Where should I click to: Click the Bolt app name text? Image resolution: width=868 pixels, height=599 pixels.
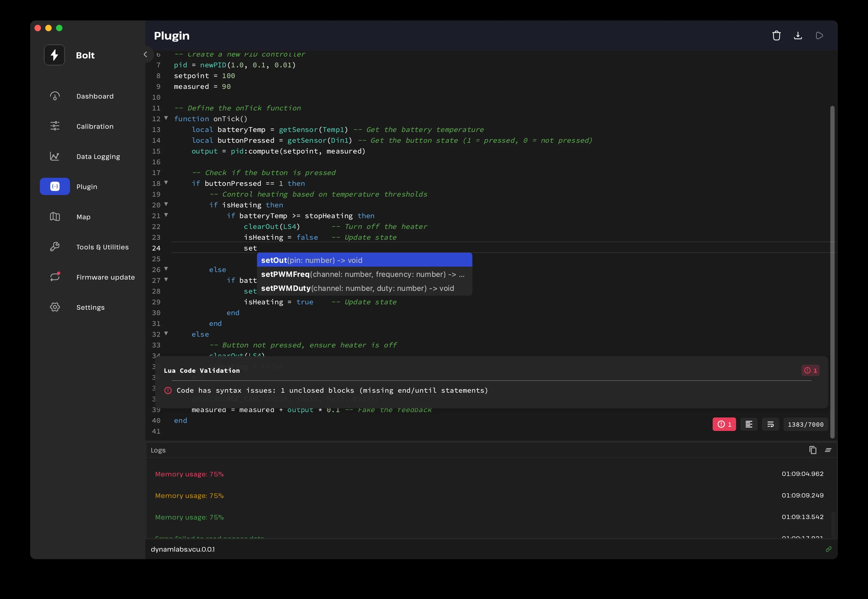(85, 55)
